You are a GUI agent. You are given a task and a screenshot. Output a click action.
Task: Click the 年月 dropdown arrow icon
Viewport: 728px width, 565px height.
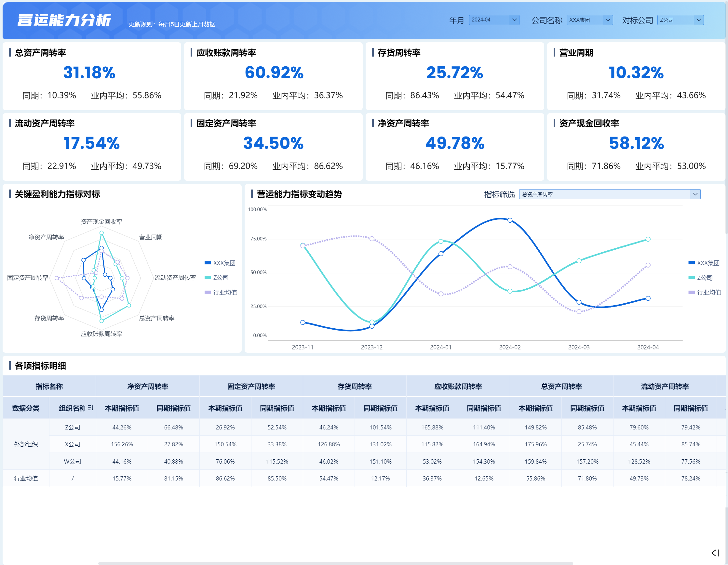pyautogui.click(x=514, y=20)
